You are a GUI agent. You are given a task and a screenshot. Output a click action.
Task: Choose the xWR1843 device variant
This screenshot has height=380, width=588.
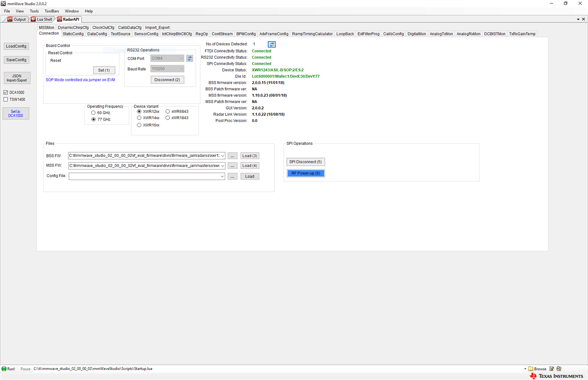pos(168,118)
